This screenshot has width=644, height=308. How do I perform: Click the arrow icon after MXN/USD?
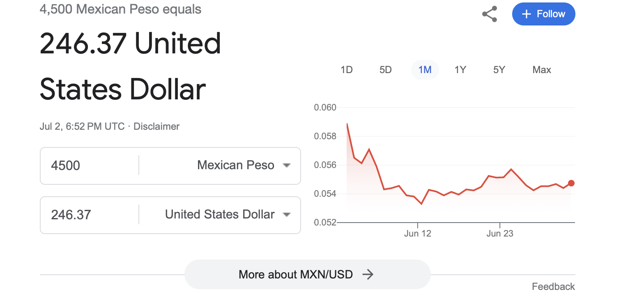point(368,274)
